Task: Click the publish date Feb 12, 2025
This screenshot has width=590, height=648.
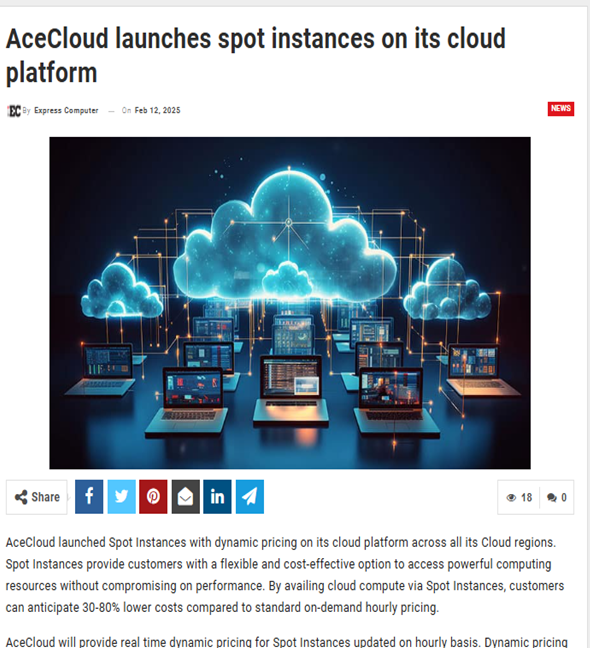Action: tap(157, 110)
